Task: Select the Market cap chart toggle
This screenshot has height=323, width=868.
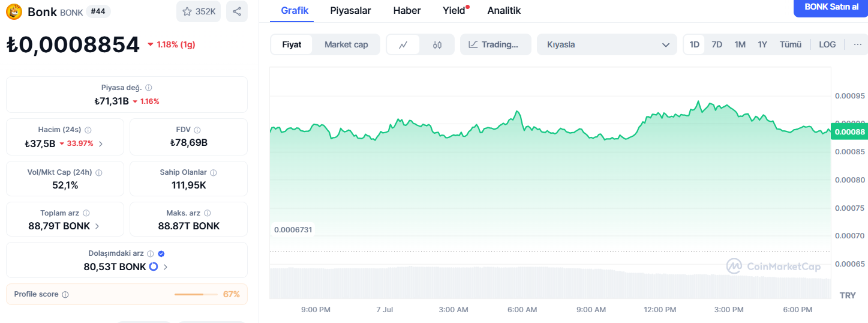Action: [346, 44]
